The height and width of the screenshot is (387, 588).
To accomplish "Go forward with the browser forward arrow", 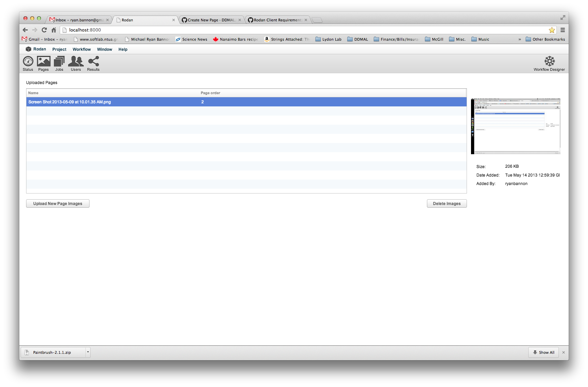I will click(x=35, y=30).
